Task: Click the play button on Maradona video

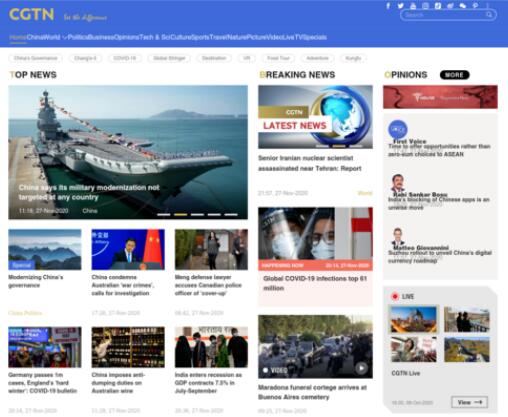Action: point(361,368)
